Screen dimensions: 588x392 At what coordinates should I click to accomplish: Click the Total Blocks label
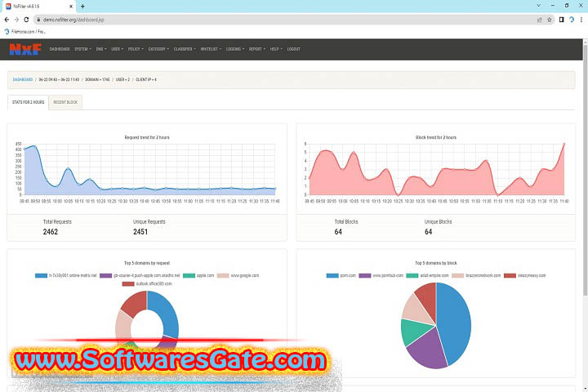point(346,221)
